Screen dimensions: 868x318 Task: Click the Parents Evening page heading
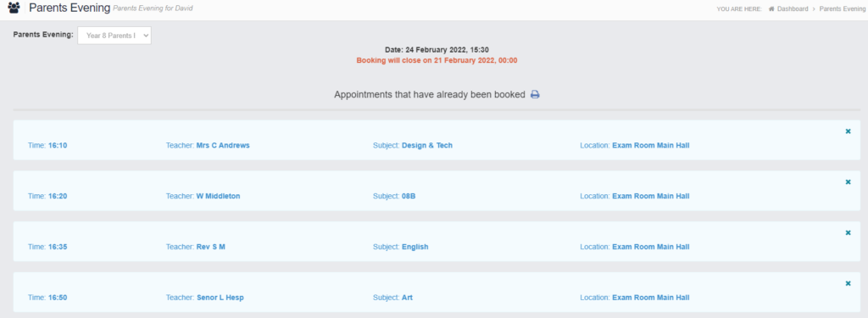click(x=70, y=8)
